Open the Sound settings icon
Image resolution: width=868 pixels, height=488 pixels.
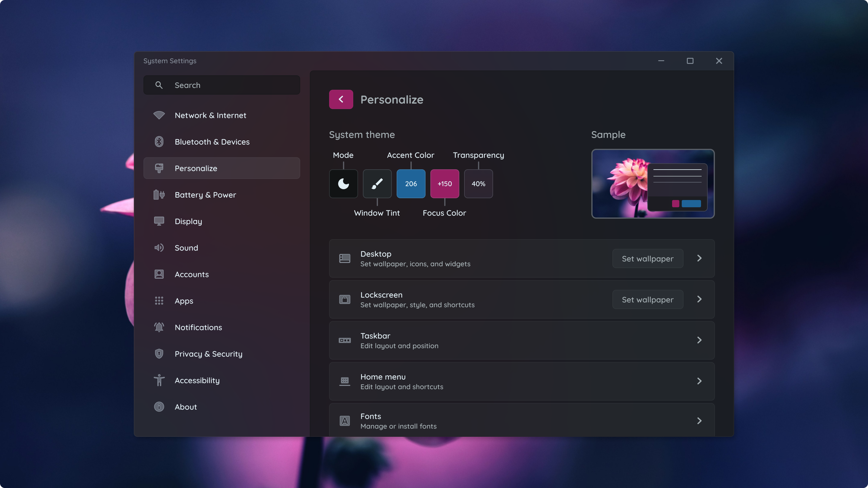pyautogui.click(x=159, y=248)
